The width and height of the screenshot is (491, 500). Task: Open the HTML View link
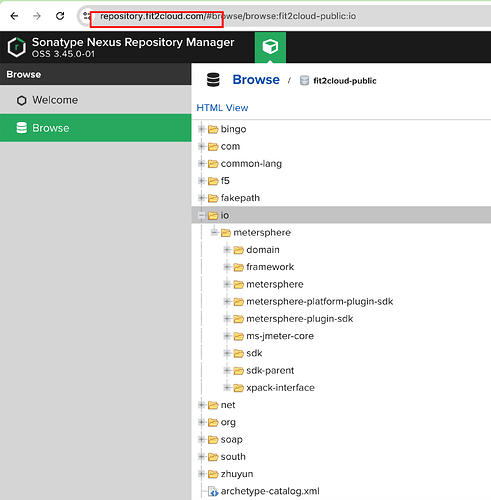point(222,108)
